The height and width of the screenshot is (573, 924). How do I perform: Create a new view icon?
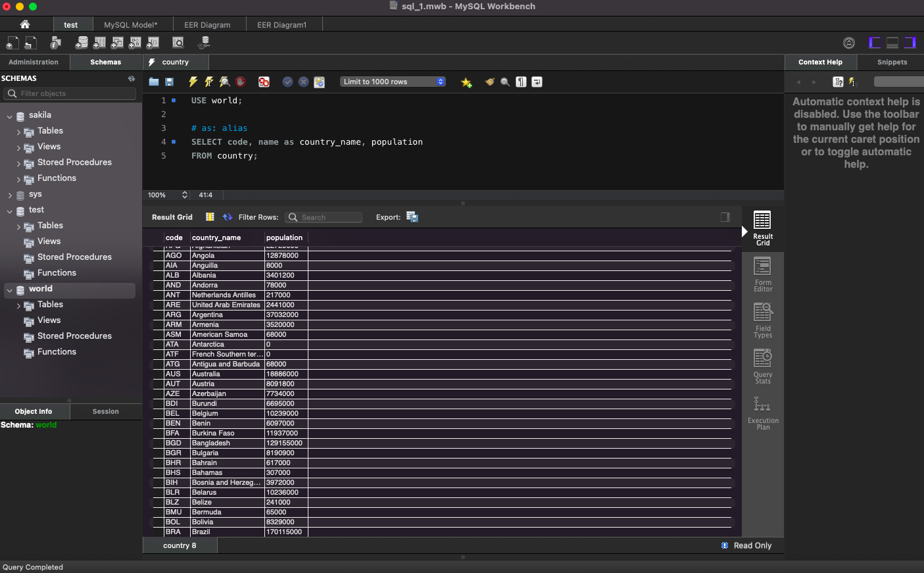point(117,43)
